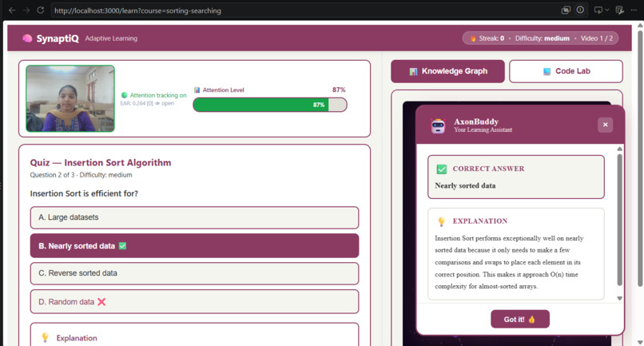This screenshot has height=346, width=644.
Task: Reload the page with refresh icon
Action: coord(40,10)
